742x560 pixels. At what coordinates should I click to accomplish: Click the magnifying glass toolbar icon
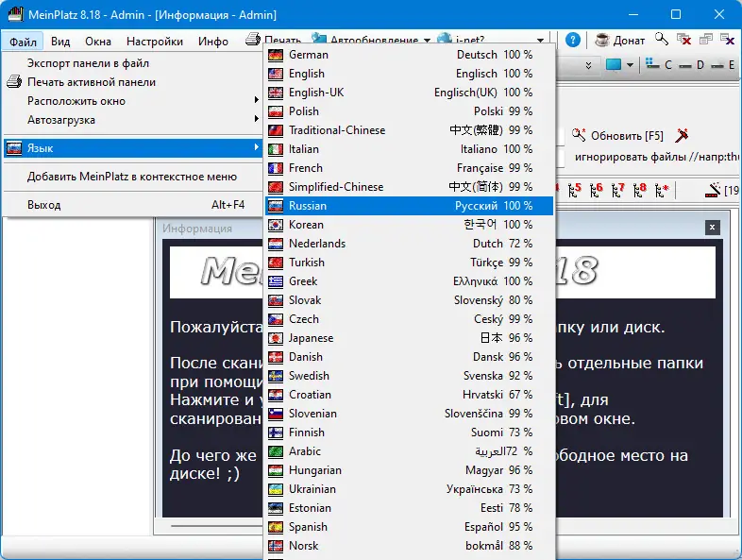[662, 40]
